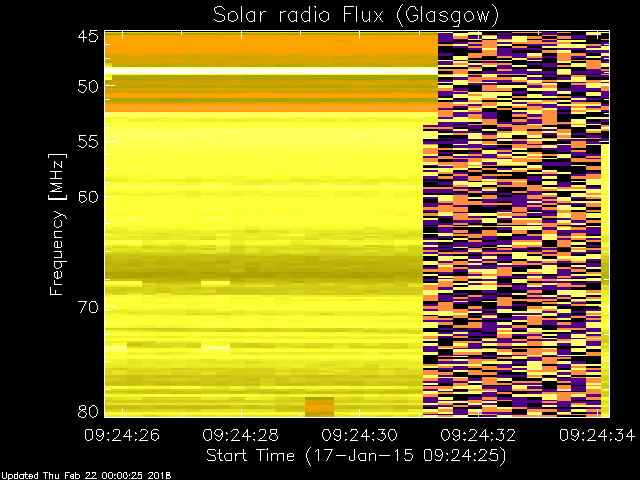Click the time tick label "09:24:32"

478,435
